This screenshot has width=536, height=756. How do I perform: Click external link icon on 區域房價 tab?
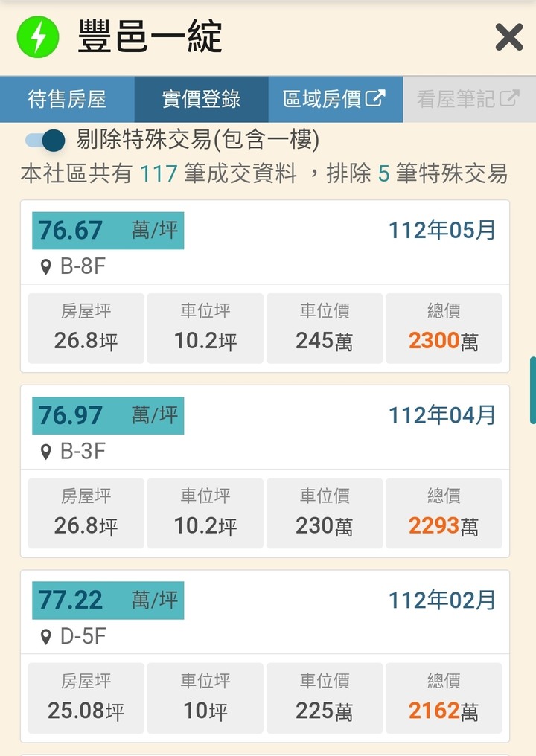pos(375,98)
